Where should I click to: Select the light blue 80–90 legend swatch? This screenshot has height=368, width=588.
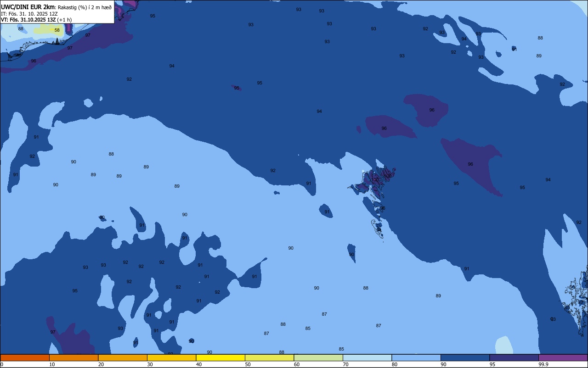tap(416, 357)
